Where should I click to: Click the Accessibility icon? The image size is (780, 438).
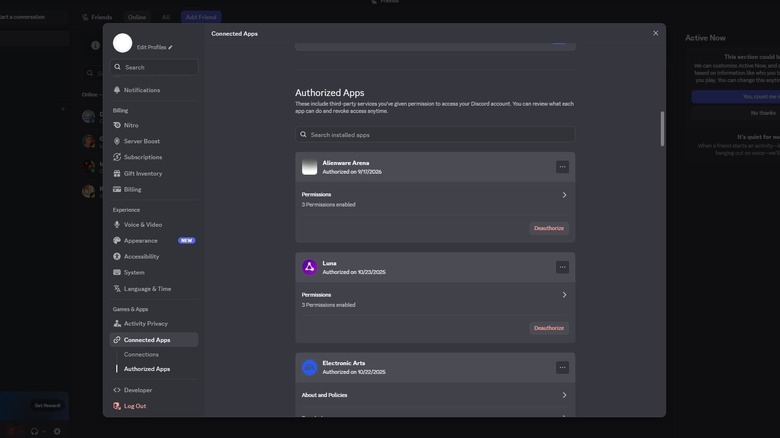tap(117, 257)
